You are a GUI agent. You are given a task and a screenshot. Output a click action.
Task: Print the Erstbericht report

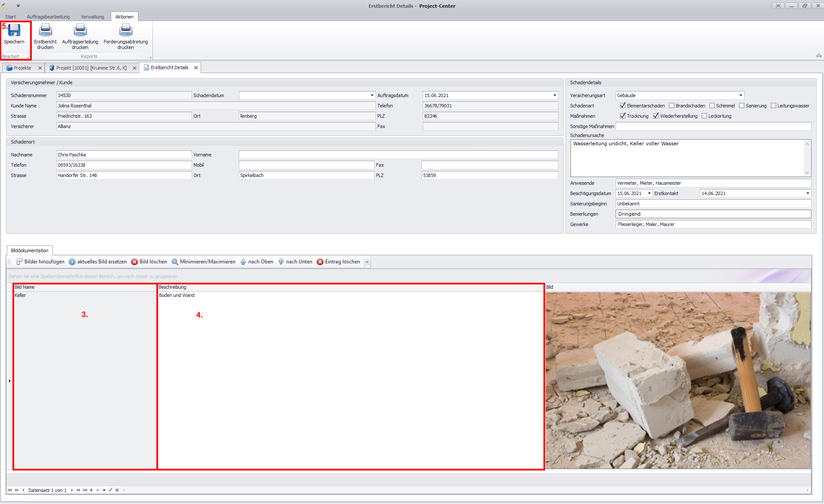[45, 31]
